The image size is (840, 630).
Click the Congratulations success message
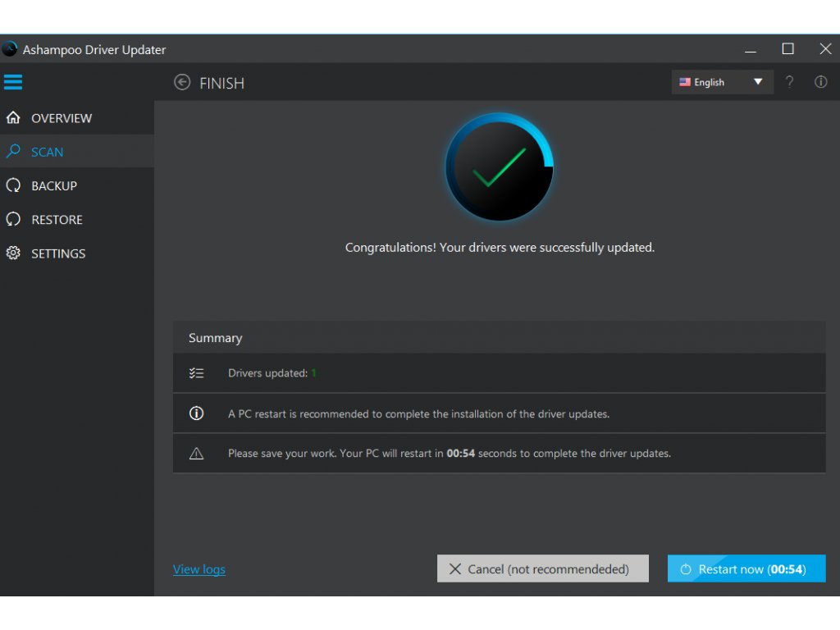pyautogui.click(x=500, y=248)
